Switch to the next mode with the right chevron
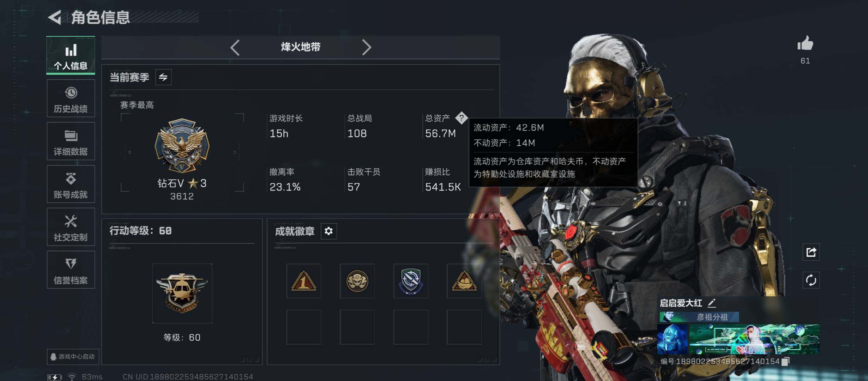The height and width of the screenshot is (381, 868). click(x=366, y=47)
